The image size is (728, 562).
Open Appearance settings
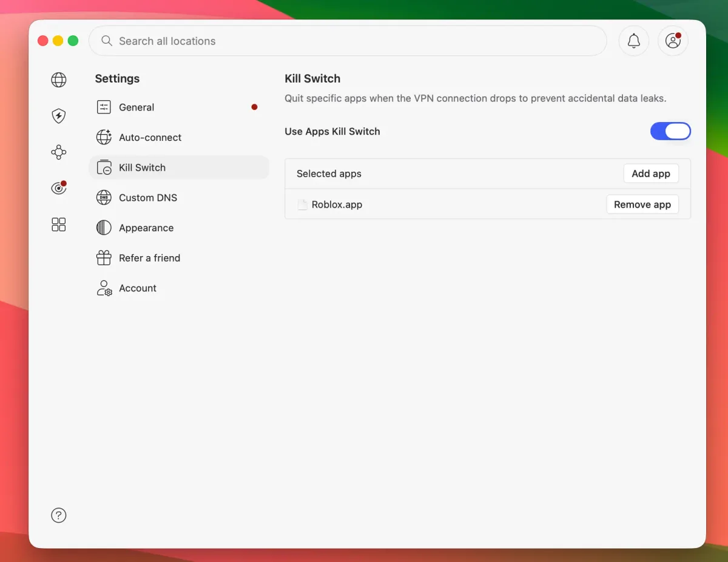coord(179,228)
